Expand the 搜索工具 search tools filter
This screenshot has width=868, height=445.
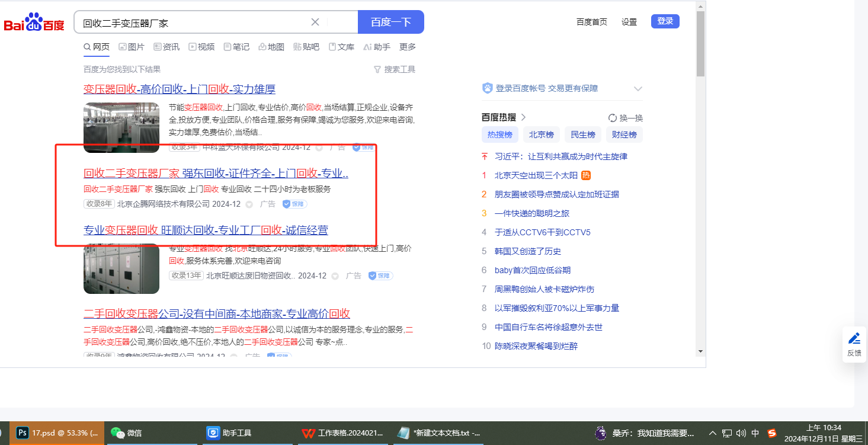[x=395, y=69]
